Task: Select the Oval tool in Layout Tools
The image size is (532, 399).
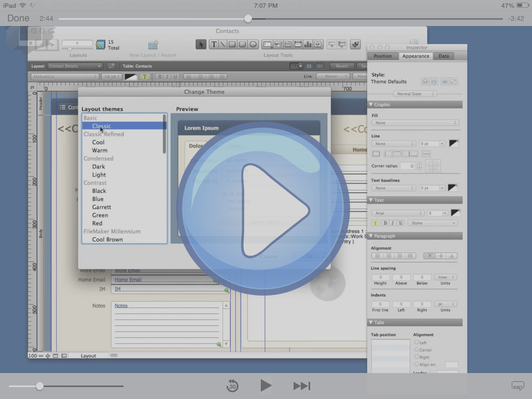Action: pyautogui.click(x=253, y=45)
